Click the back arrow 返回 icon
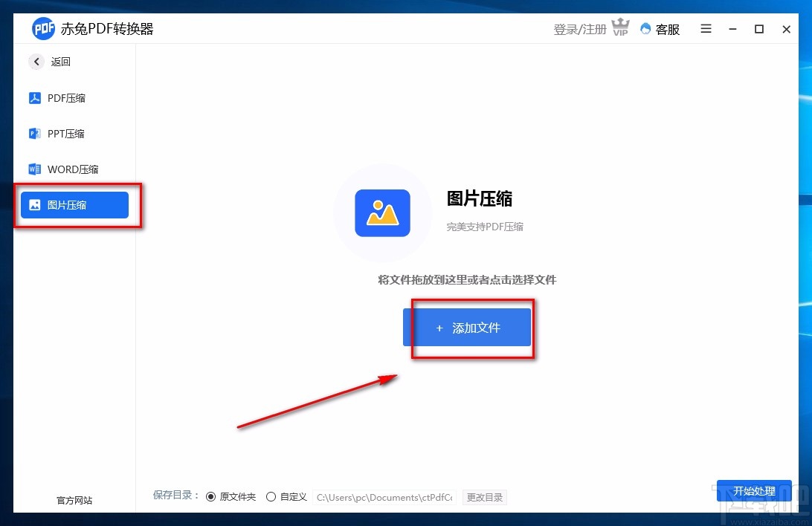Screen dimensions: 812x526 (x=36, y=62)
